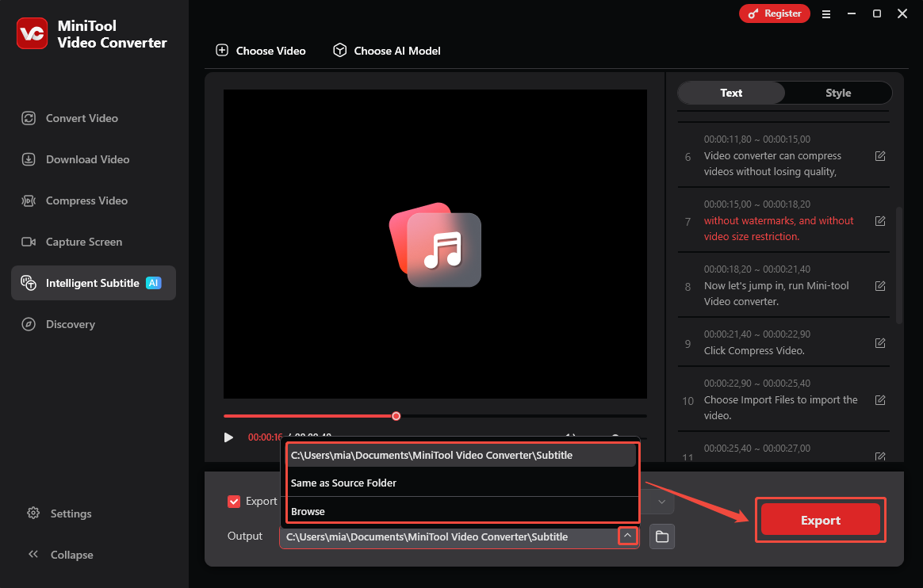Image resolution: width=923 pixels, height=588 pixels.
Task: Open the Compress Video tool
Action: click(82, 200)
